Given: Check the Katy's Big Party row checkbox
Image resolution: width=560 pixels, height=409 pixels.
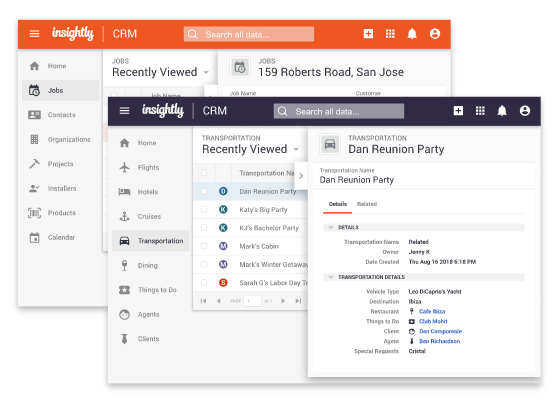Looking at the screenshot, I should [204, 210].
